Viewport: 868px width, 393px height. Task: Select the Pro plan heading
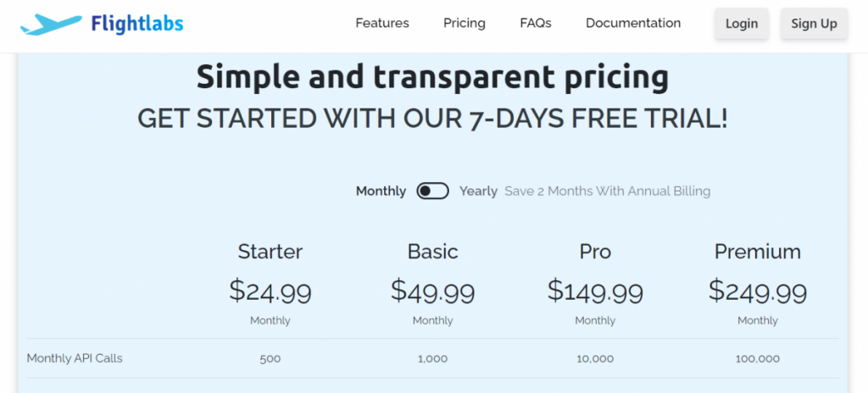tap(595, 252)
